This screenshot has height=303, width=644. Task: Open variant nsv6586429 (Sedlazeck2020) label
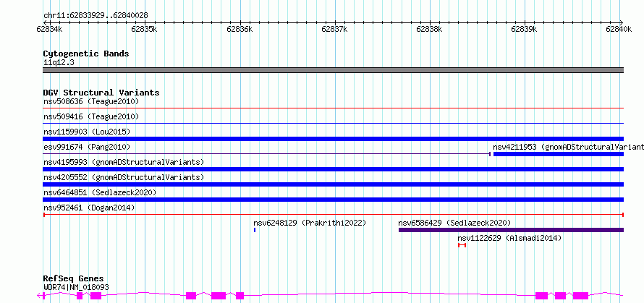[454, 223]
